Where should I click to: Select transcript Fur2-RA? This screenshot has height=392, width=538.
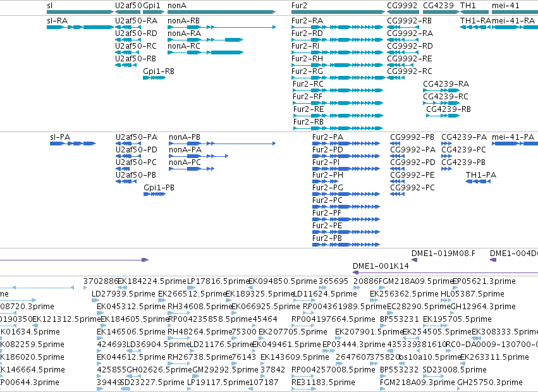pos(338,27)
